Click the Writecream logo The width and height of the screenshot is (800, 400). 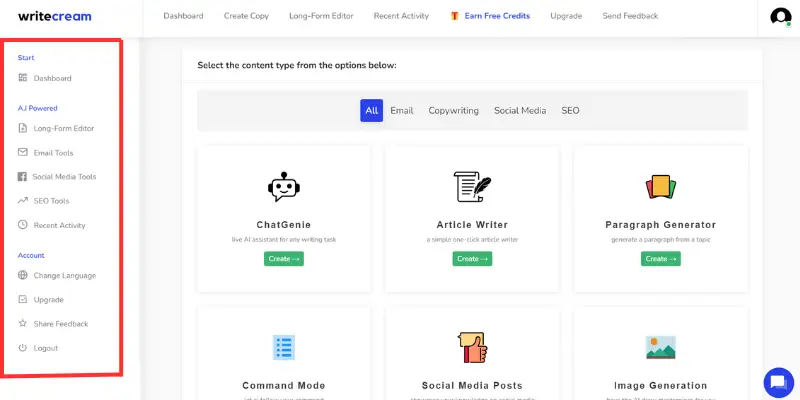(55, 16)
